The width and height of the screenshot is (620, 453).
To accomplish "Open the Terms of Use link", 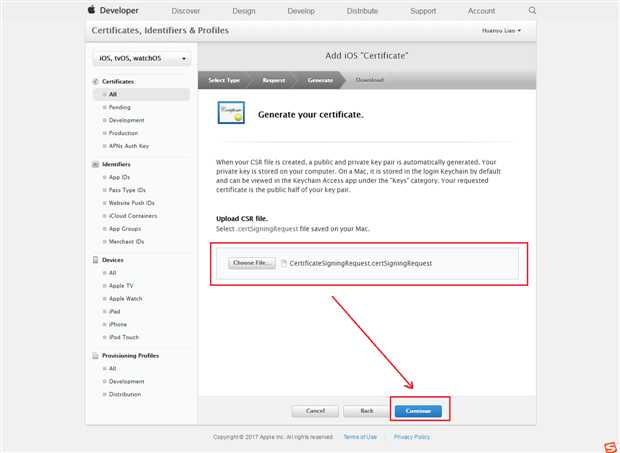I will [360, 437].
